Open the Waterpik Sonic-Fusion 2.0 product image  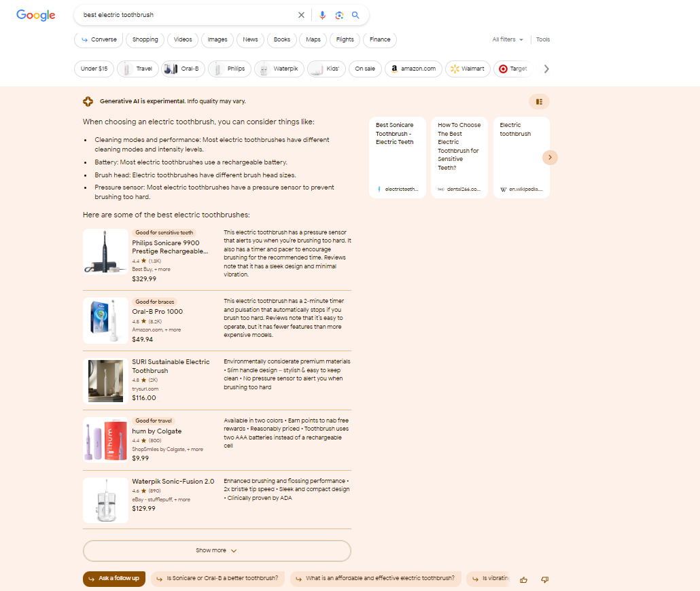coord(106,501)
